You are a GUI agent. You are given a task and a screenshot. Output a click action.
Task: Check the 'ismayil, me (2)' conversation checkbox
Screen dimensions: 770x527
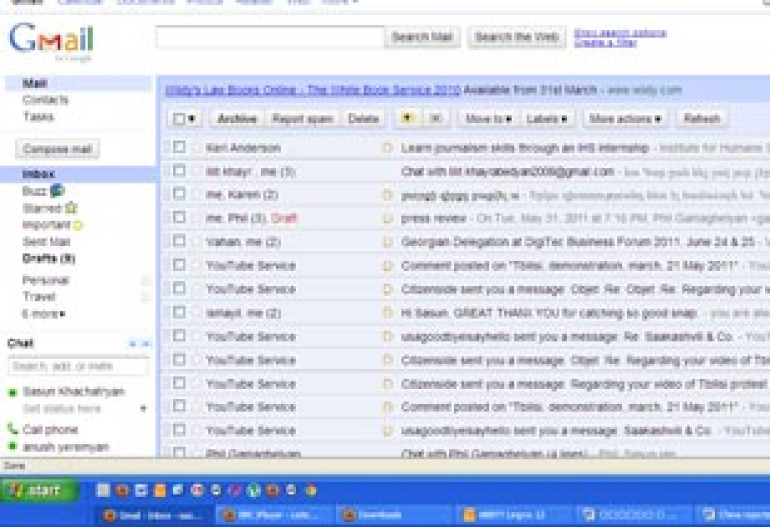[179, 312]
